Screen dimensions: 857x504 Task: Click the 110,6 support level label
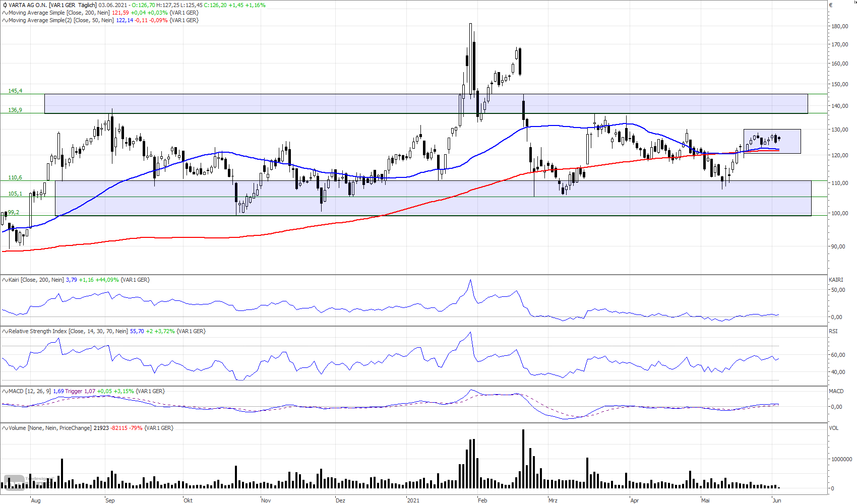pos(15,177)
